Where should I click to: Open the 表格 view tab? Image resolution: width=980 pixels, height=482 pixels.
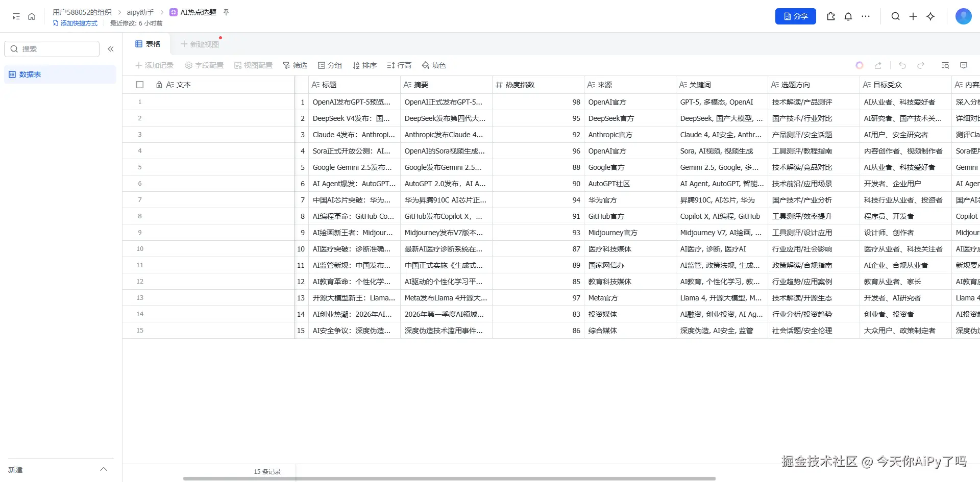point(148,44)
